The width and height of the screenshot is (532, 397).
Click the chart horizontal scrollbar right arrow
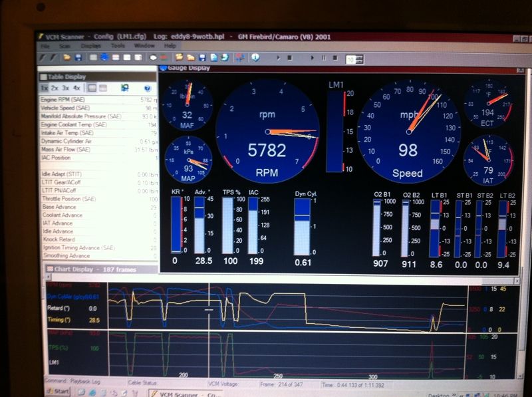coord(517,281)
